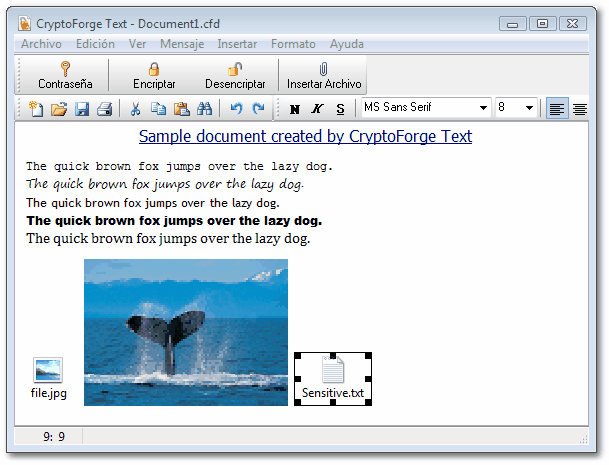The width and height of the screenshot is (609, 465).
Task: Click the undo arrow
Action: point(236,109)
